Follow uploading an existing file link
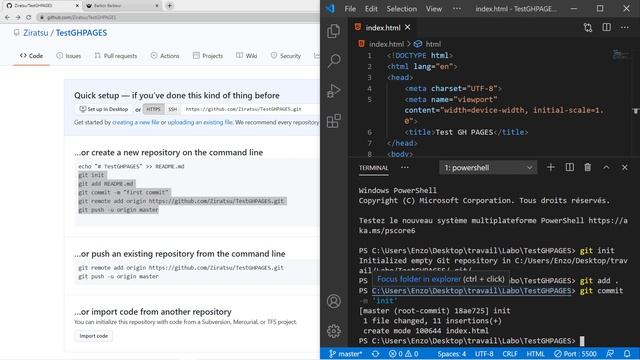 (200, 122)
